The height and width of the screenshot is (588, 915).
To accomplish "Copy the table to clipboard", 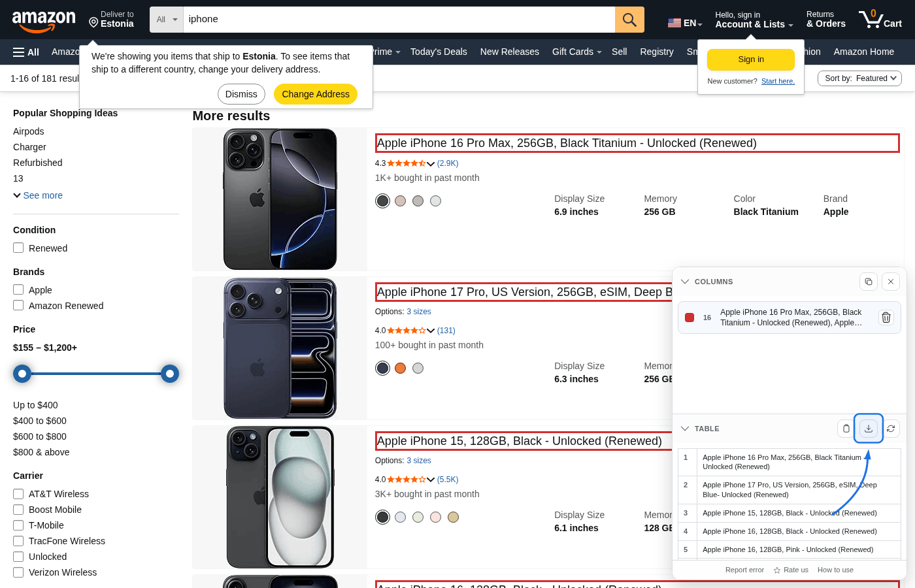I will click(846, 429).
